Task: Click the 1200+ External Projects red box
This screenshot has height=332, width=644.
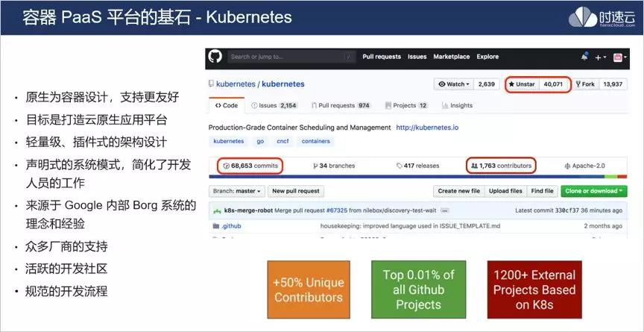Action: [534, 289]
